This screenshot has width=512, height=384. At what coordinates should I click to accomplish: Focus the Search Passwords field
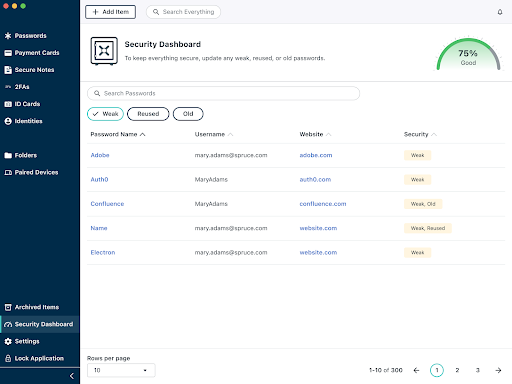click(223, 93)
